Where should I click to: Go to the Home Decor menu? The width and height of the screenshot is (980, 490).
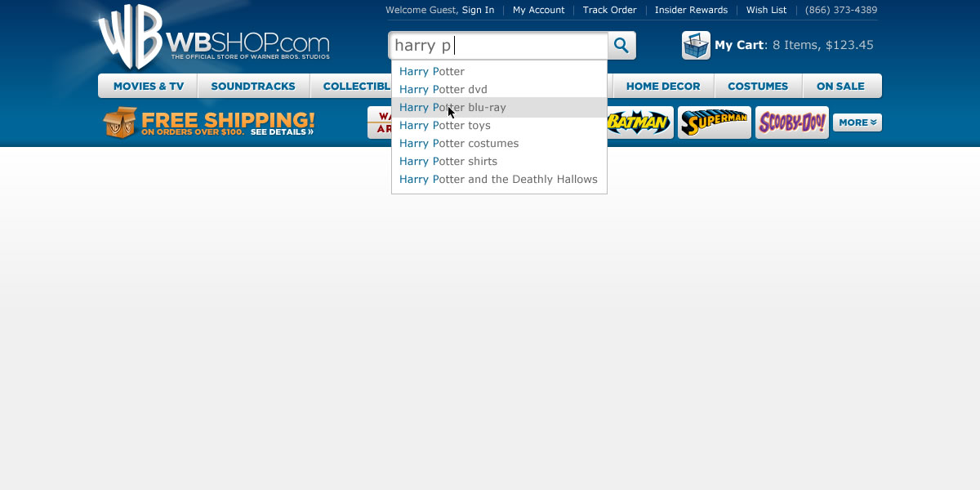point(662,87)
